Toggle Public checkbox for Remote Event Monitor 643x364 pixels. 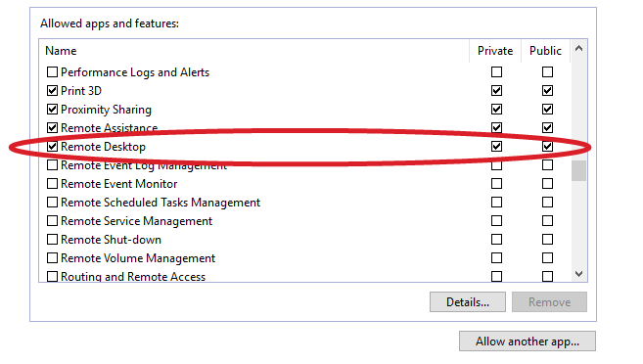tap(547, 184)
